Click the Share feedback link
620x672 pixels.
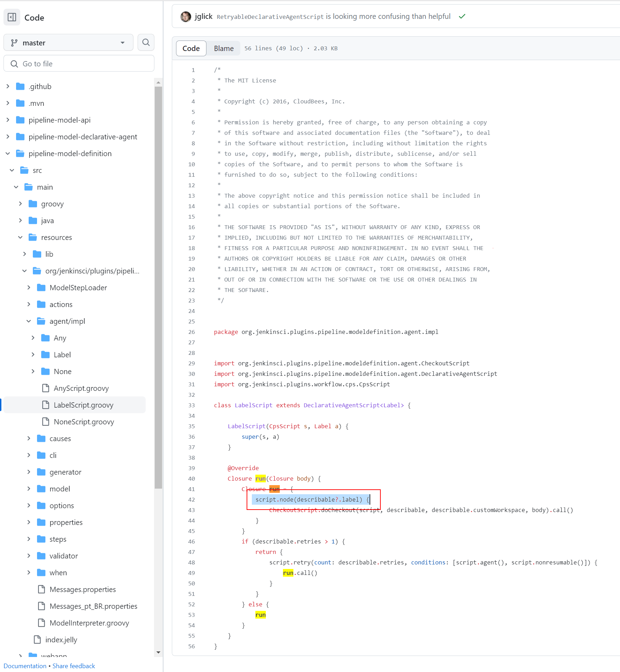click(x=74, y=666)
